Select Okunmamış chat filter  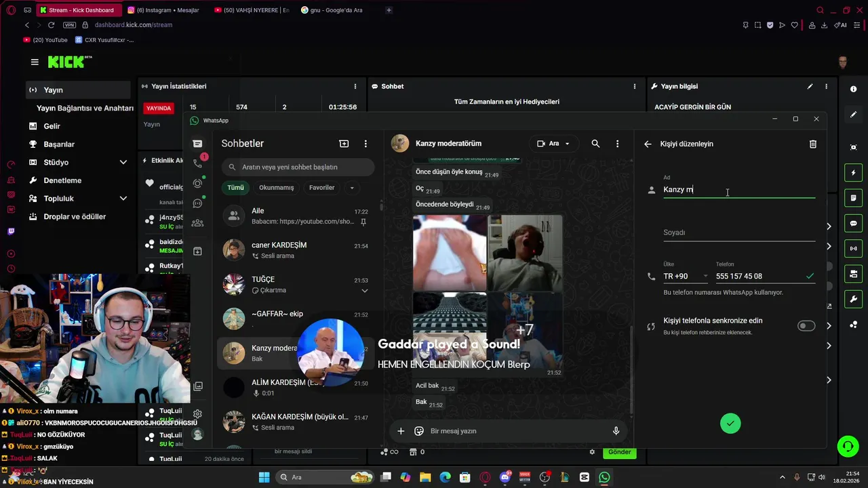coord(276,188)
